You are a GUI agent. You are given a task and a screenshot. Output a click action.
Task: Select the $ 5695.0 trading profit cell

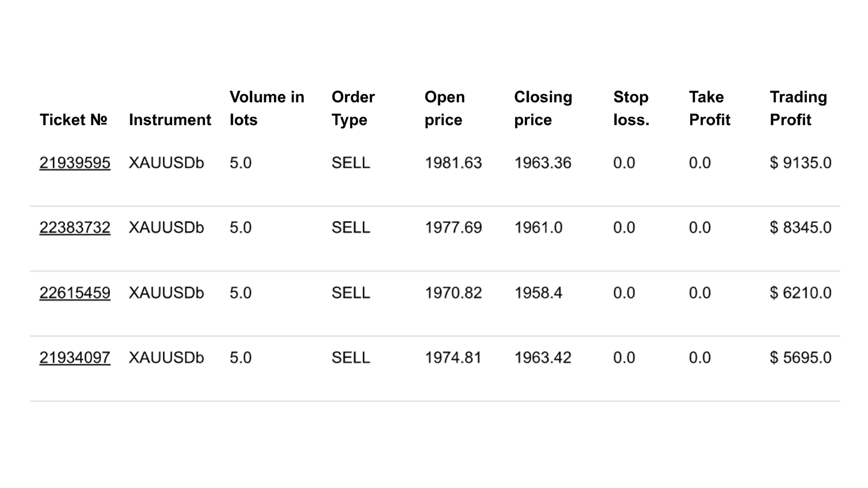pos(800,357)
